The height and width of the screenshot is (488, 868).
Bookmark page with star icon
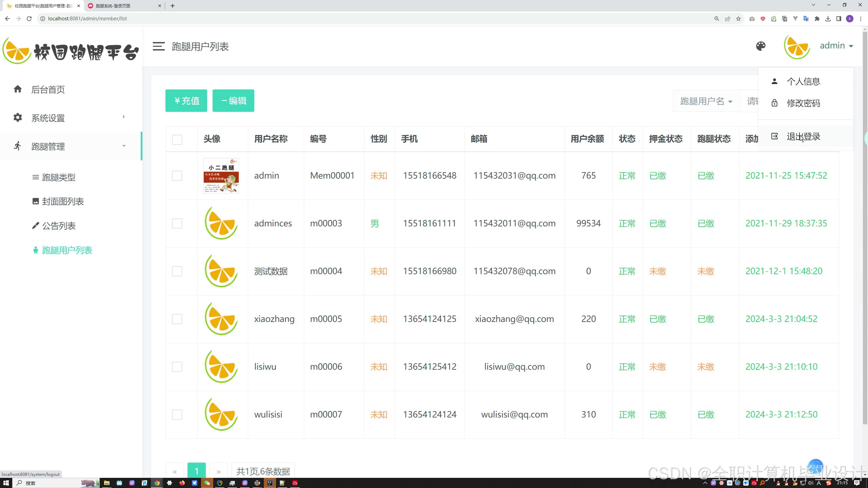click(738, 19)
